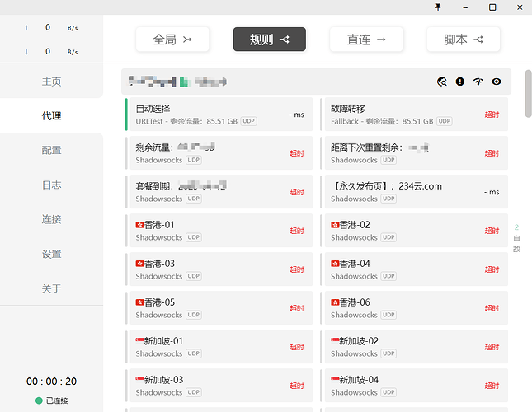Switch to 脚本 script mode

click(464, 40)
